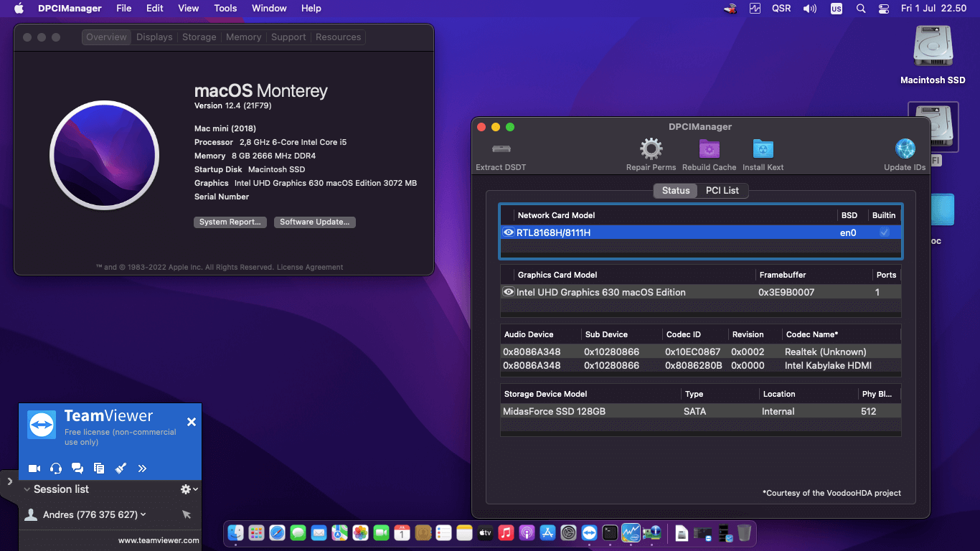Click the System Report... button
980x551 pixels.
[x=230, y=222]
